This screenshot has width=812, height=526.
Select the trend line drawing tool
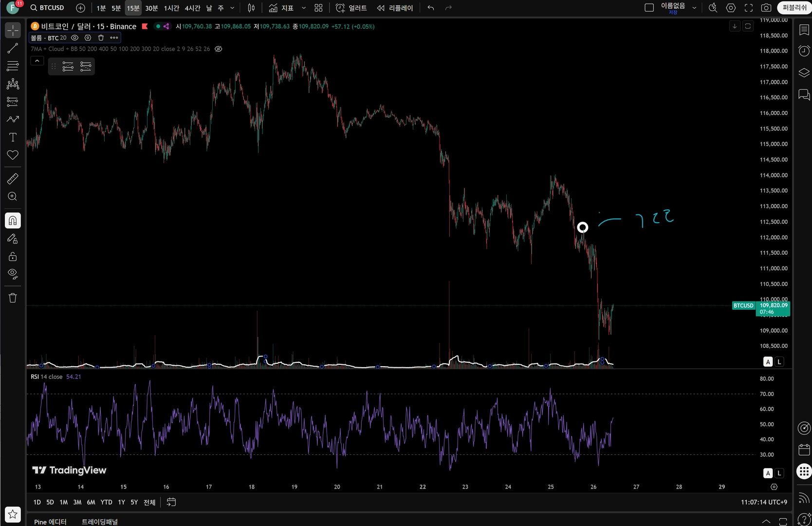pos(13,48)
